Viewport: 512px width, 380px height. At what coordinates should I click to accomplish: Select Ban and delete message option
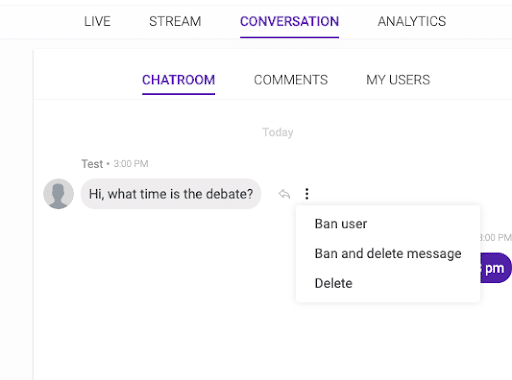(388, 254)
